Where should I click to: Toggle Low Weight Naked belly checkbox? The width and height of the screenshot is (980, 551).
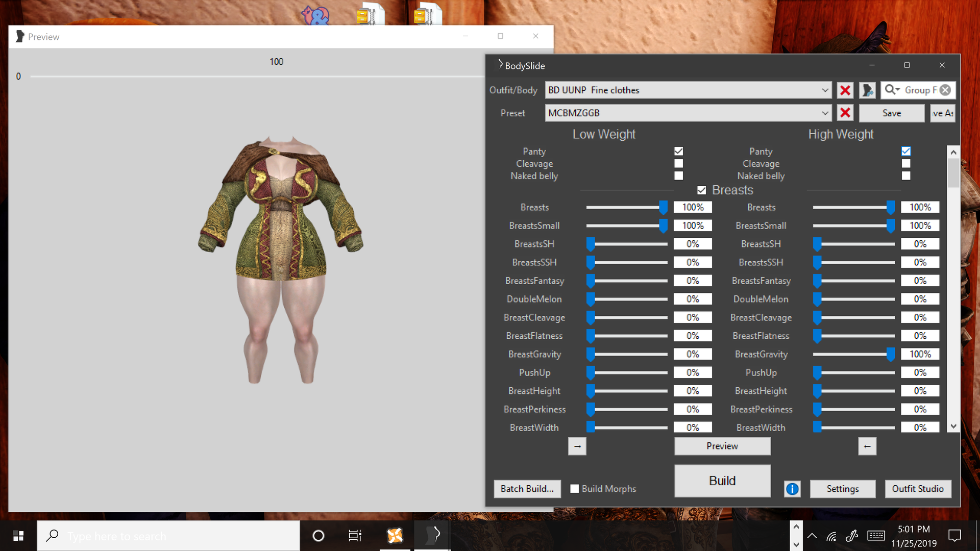pyautogui.click(x=678, y=176)
